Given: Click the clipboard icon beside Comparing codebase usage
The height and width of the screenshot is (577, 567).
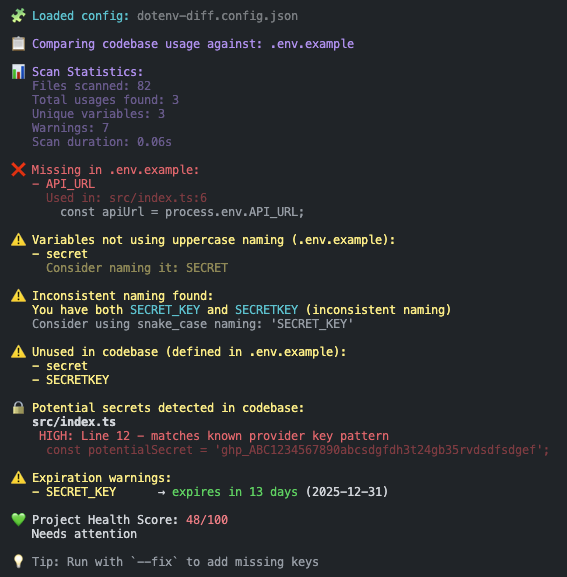Looking at the screenshot, I should [x=18, y=44].
